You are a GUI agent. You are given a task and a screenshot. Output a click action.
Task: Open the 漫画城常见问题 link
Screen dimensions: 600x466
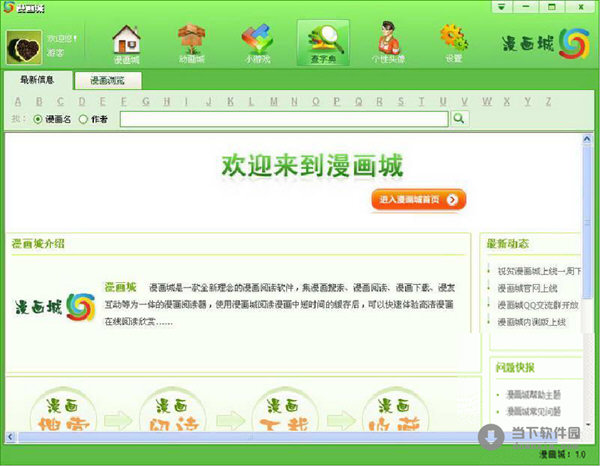coord(533,411)
